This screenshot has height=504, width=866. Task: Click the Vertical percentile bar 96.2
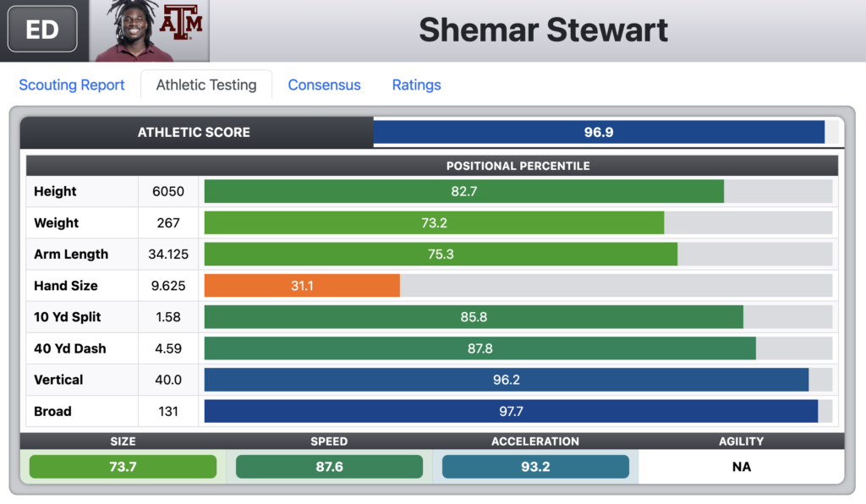click(x=507, y=380)
